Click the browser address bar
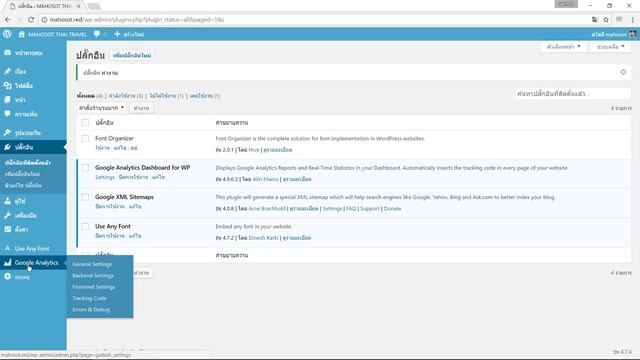Screen dimensions: 640x360 [314, 19]
